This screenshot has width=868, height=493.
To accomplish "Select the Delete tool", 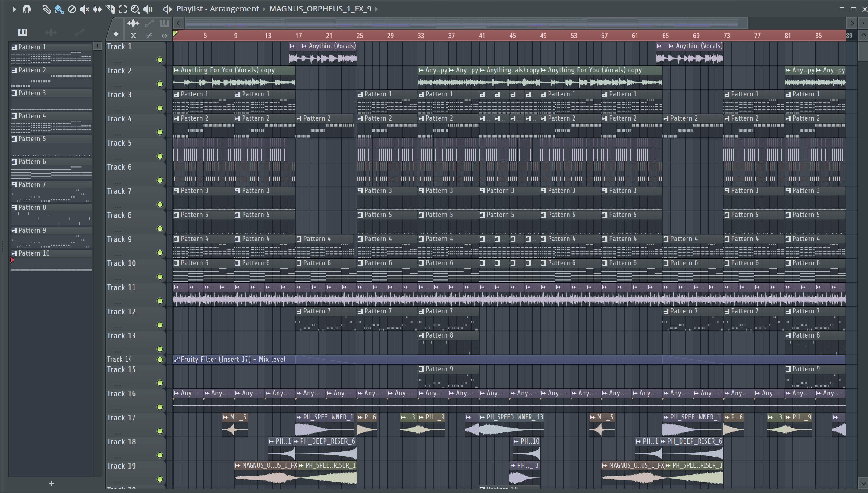I will pos(72,9).
